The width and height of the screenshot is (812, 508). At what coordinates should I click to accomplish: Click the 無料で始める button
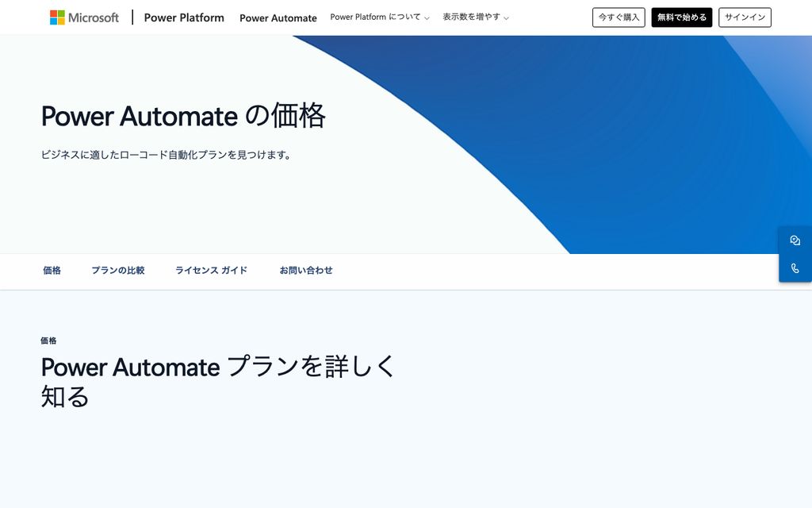click(681, 17)
